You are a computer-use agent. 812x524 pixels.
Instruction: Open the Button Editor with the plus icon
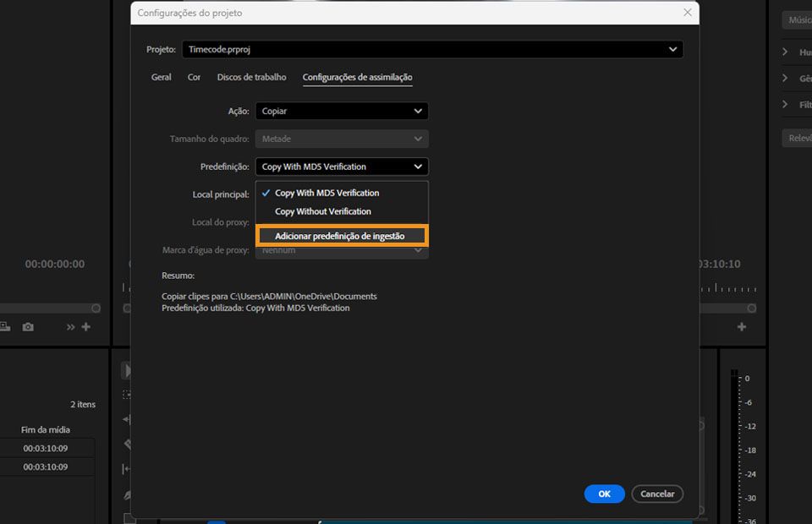(x=85, y=326)
